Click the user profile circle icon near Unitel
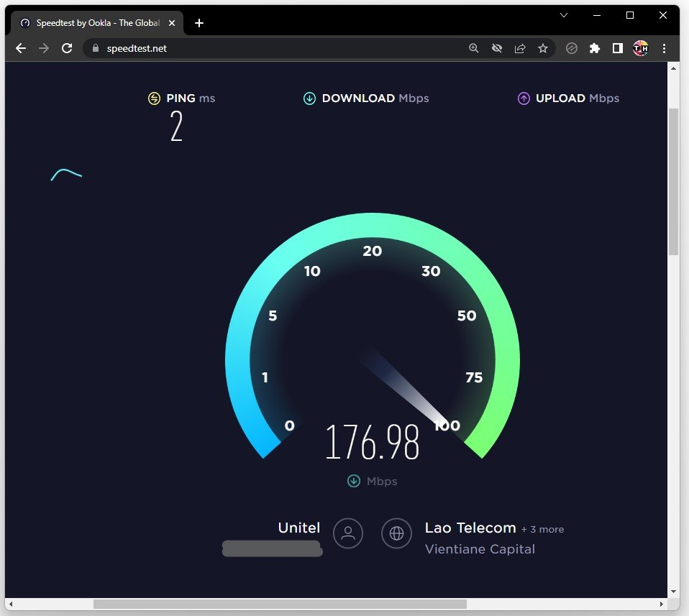This screenshot has height=616, width=689. point(348,533)
